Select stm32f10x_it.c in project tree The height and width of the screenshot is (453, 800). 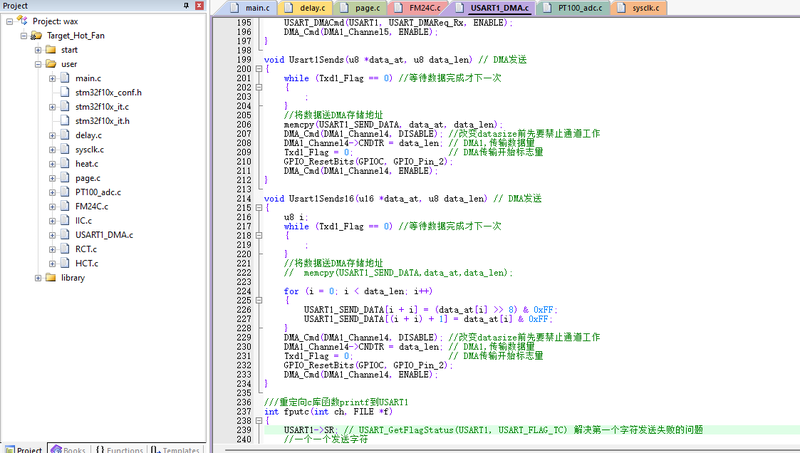[102, 107]
